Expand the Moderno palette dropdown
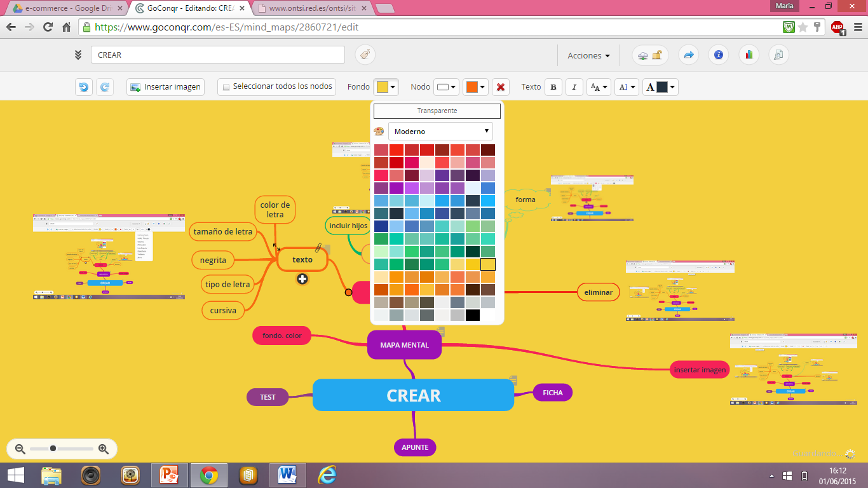868x488 pixels. 440,132
